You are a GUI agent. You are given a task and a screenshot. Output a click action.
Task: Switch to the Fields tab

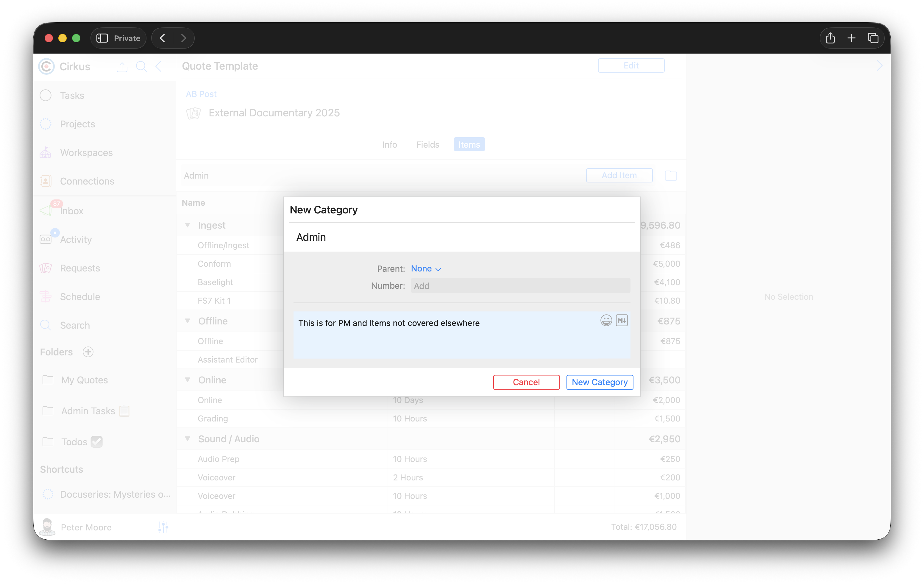[x=427, y=145]
